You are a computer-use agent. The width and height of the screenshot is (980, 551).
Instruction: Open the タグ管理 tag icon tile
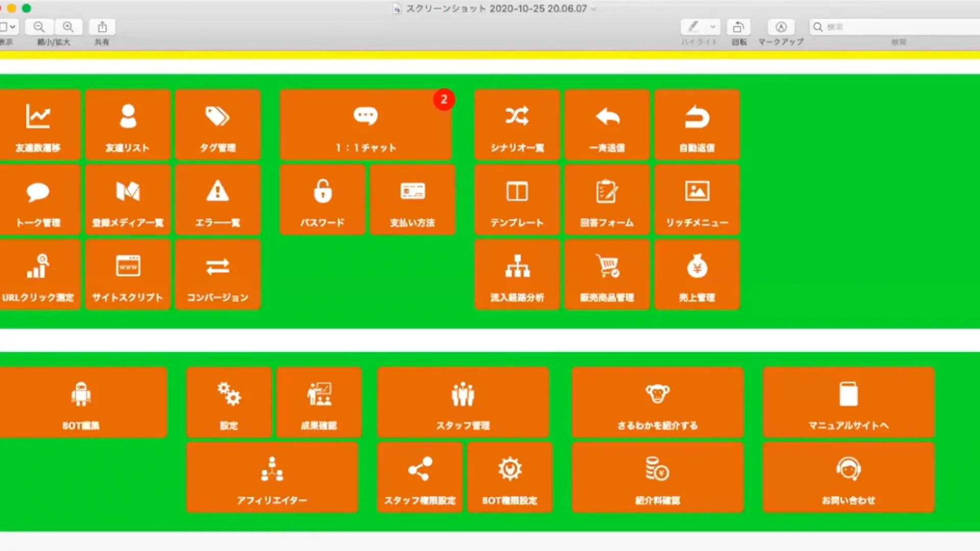click(x=218, y=125)
